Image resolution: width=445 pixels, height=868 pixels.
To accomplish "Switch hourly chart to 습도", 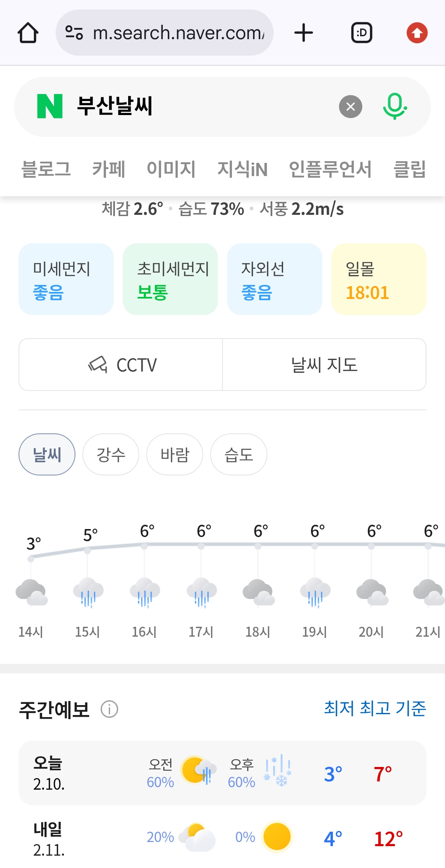I will (239, 454).
